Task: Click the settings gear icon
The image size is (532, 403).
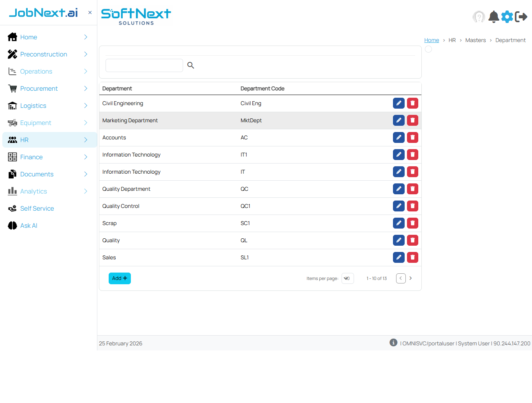Action: pyautogui.click(x=507, y=17)
